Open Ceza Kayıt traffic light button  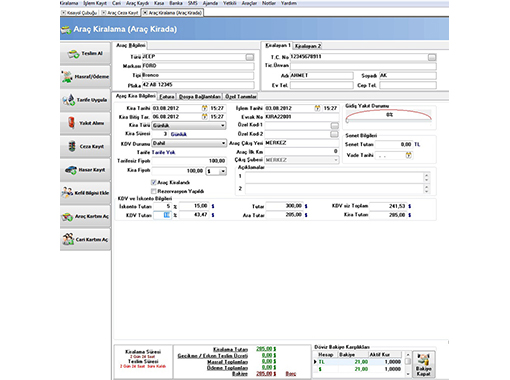(x=85, y=147)
